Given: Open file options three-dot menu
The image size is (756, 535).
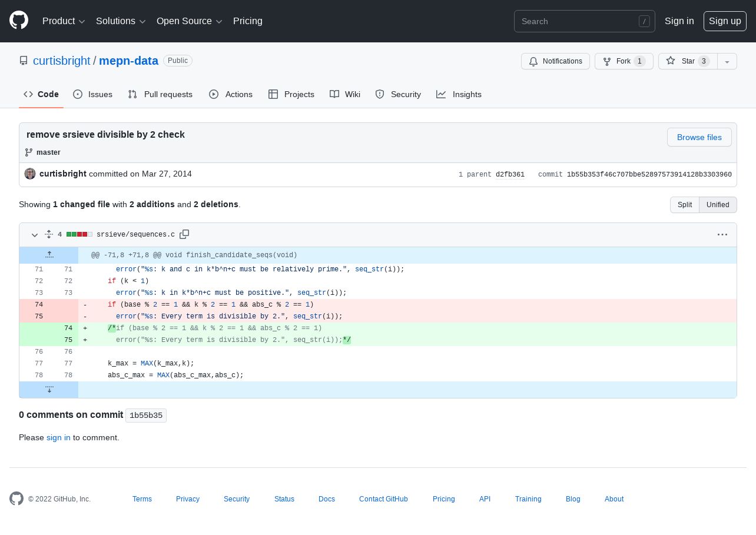Looking at the screenshot, I should (x=722, y=234).
